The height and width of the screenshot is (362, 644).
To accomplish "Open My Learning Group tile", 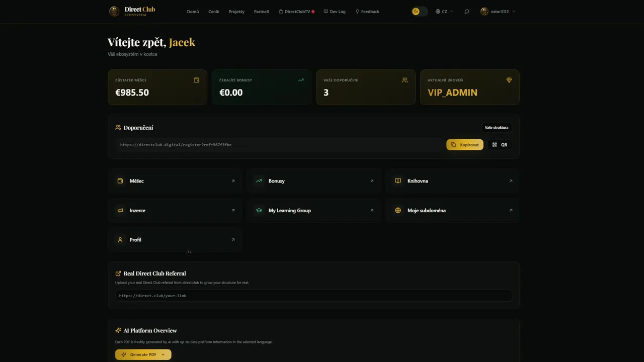I will [314, 211].
